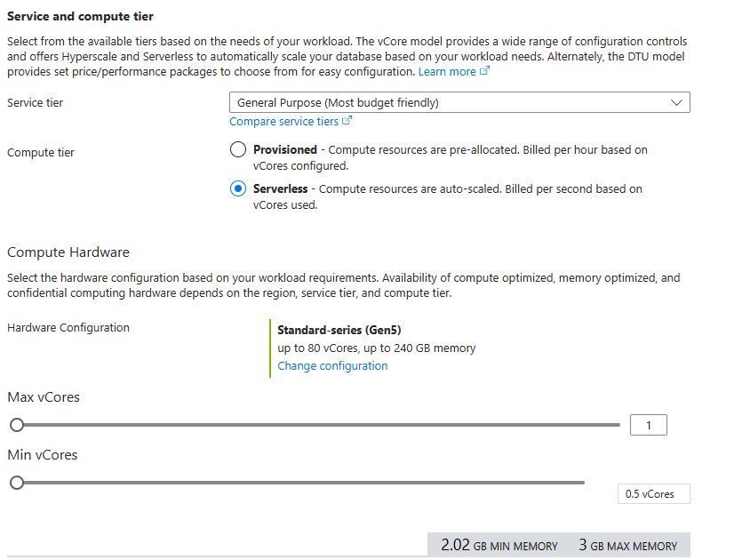The width and height of the screenshot is (750, 560).
Task: Click the 3 GB MAX MEMORY readout
Action: pos(627,546)
